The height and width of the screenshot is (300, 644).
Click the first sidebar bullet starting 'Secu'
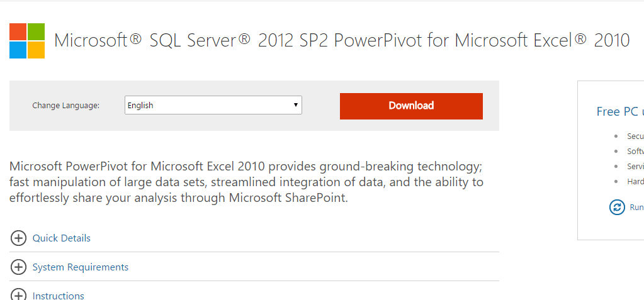point(635,136)
